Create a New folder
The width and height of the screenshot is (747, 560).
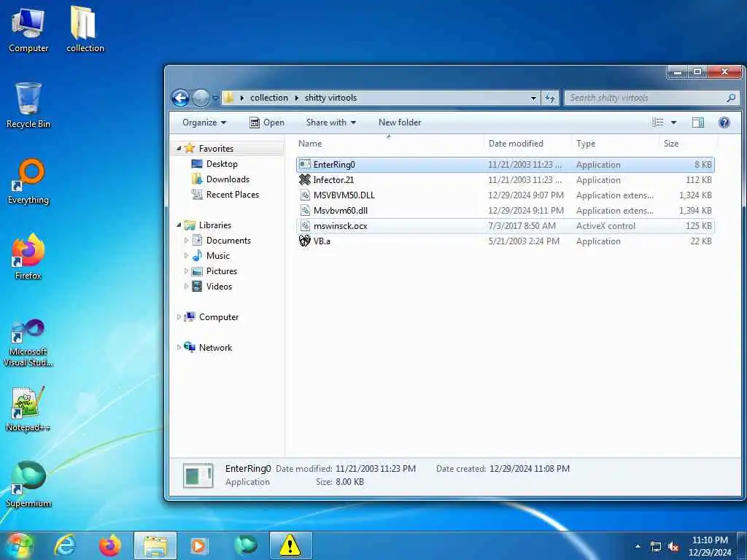coord(400,122)
